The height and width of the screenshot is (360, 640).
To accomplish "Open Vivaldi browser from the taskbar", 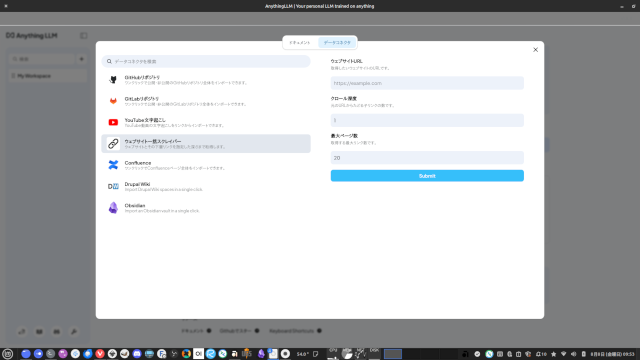I will pyautogui.click(x=100, y=354).
